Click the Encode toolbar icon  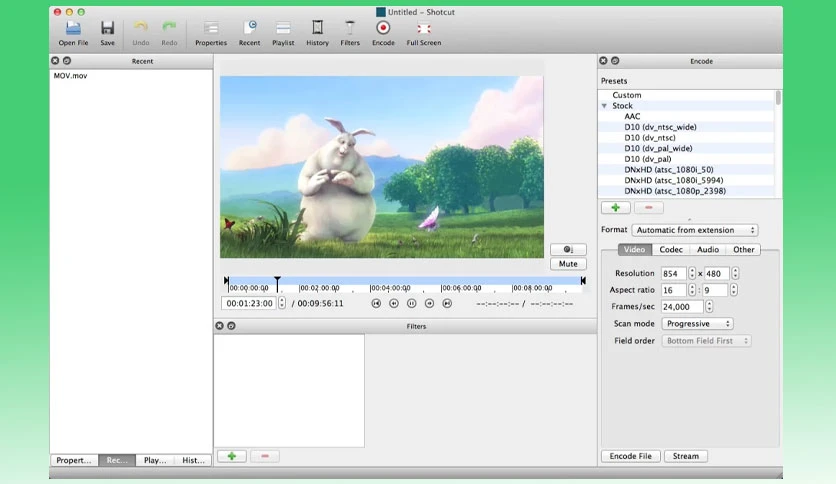click(x=383, y=33)
